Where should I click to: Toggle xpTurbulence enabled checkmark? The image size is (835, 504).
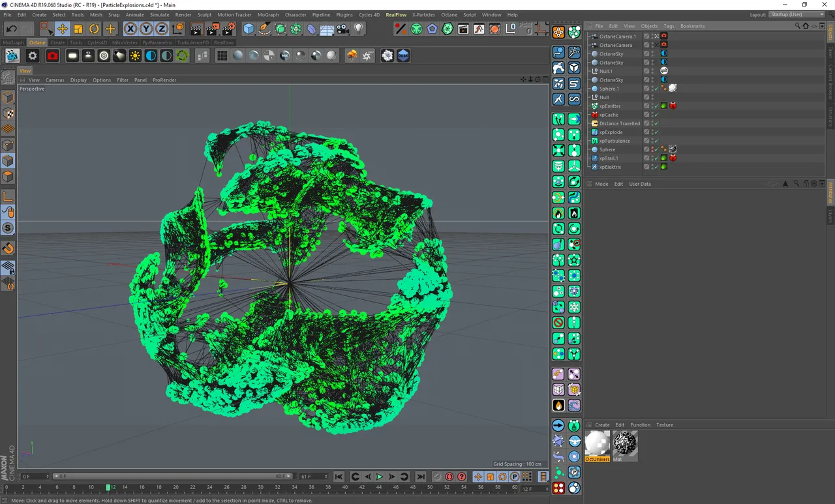coord(656,141)
